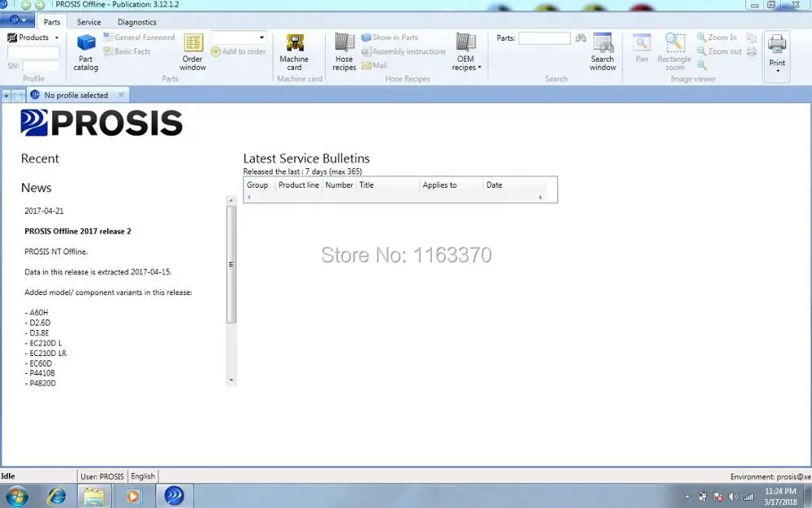Click the Product line column header
812x508 pixels.
(299, 185)
